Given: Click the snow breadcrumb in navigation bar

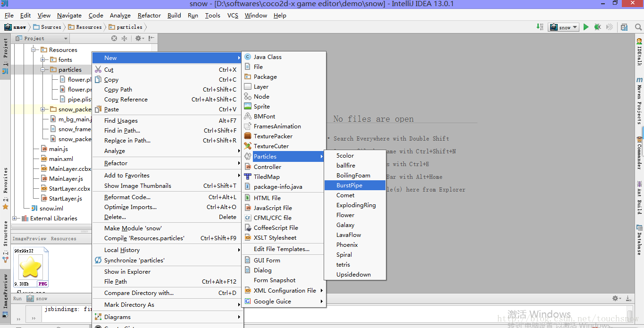Looking at the screenshot, I should coord(16,27).
